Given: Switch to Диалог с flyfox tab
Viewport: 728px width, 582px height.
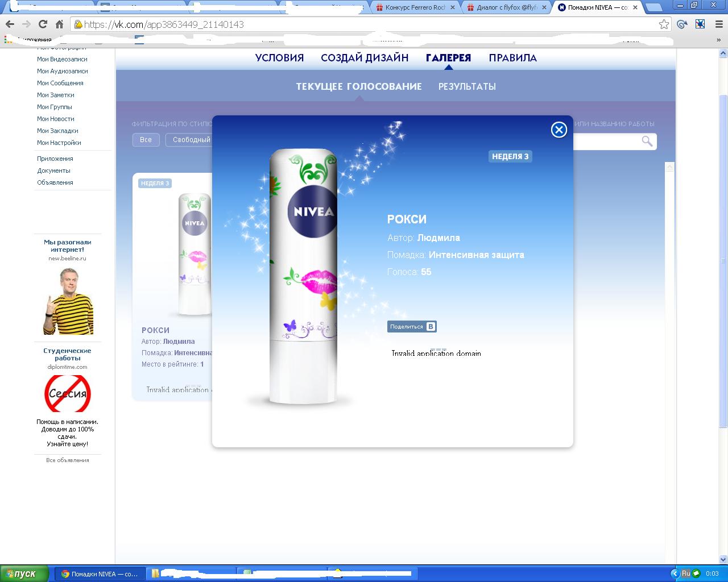Looking at the screenshot, I should click(506, 7).
